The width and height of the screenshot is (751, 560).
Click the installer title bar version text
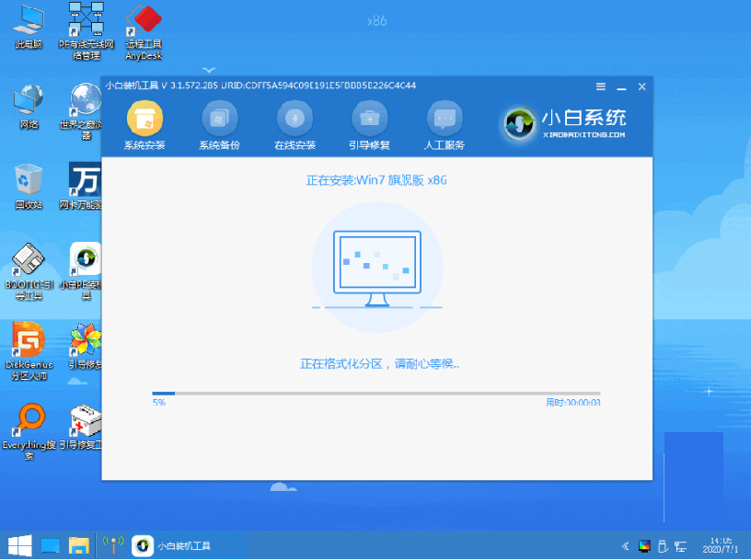click(260, 86)
